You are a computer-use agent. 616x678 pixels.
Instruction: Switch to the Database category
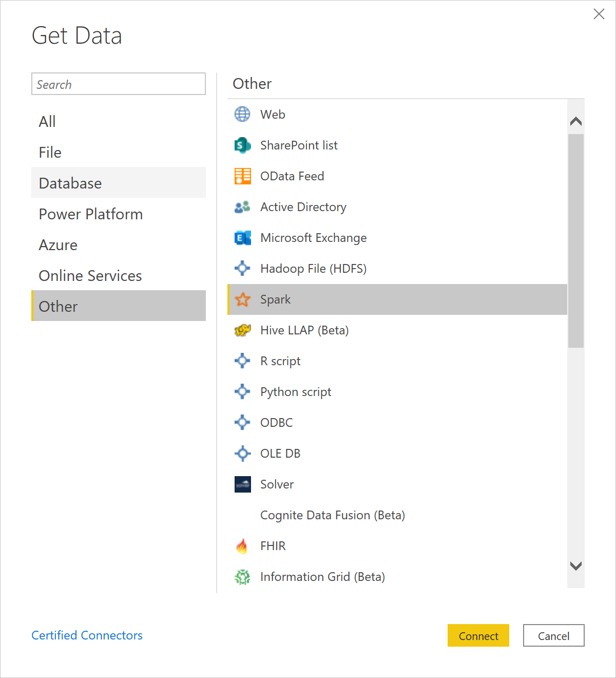(x=119, y=183)
